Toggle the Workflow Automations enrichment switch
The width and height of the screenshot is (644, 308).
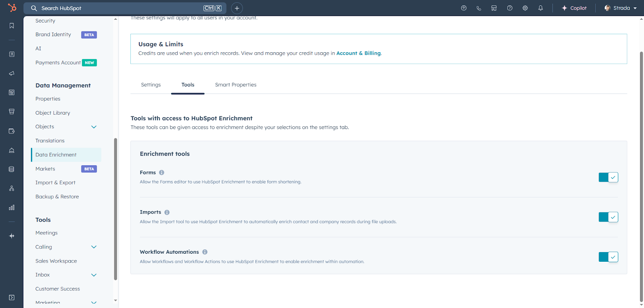coord(608,257)
